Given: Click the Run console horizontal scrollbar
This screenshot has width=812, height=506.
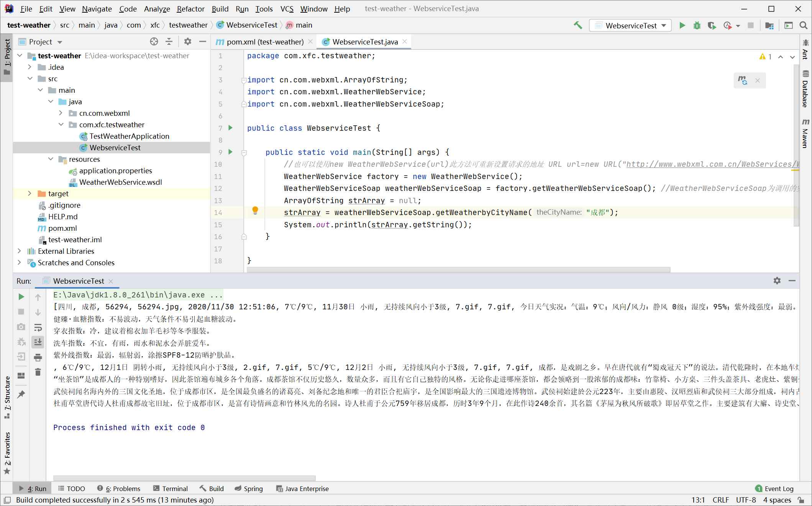Looking at the screenshot, I should tap(184, 478).
